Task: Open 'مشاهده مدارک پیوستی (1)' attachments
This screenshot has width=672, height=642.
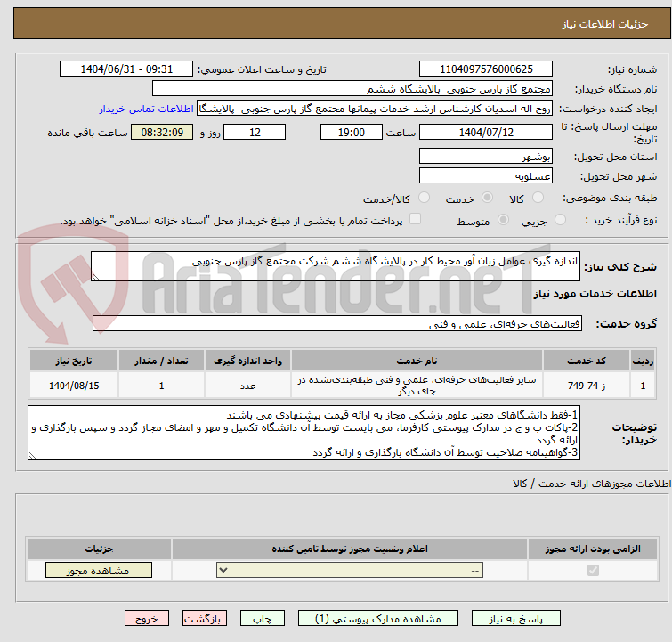Action: click(378, 619)
